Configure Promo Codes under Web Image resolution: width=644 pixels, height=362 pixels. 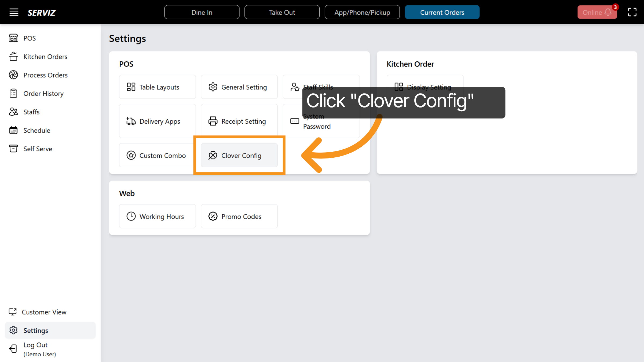point(239,216)
